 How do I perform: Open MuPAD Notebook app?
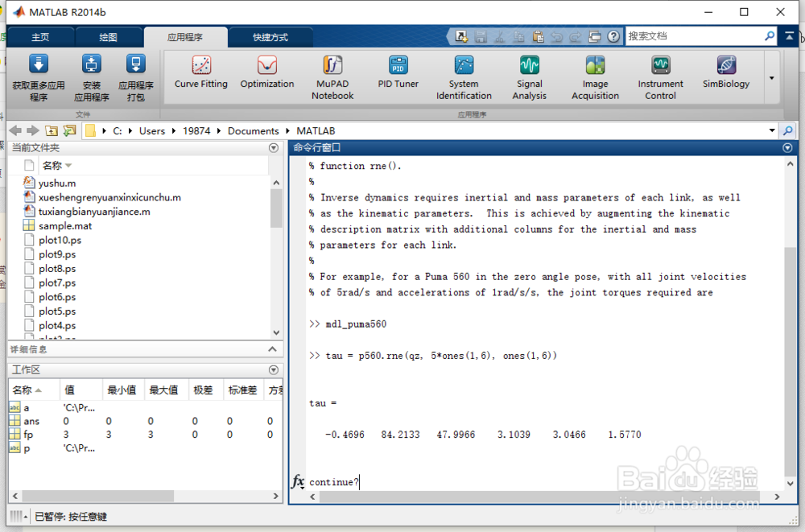(332, 77)
